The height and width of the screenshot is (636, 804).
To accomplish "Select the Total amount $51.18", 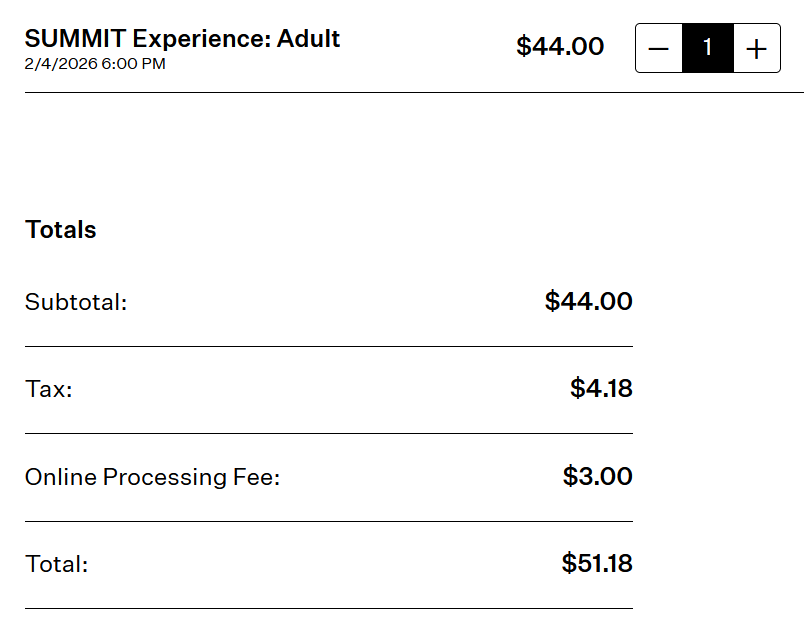I will click(x=597, y=563).
